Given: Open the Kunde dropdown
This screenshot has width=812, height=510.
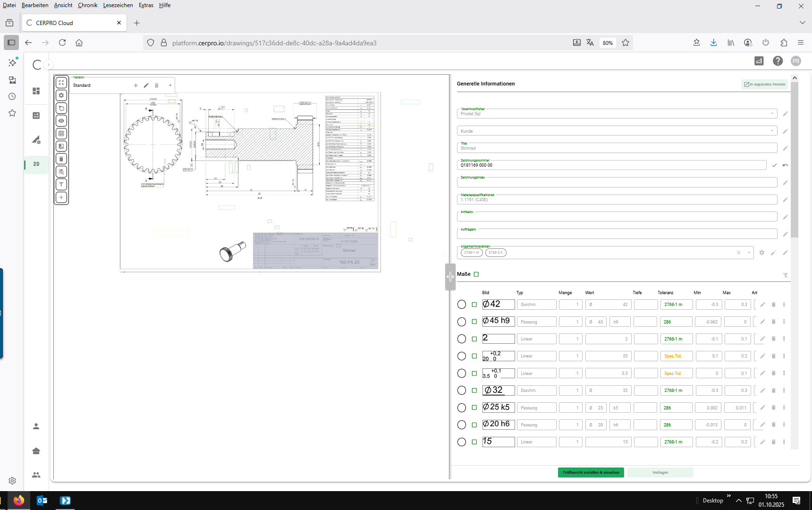Looking at the screenshot, I should [x=772, y=131].
